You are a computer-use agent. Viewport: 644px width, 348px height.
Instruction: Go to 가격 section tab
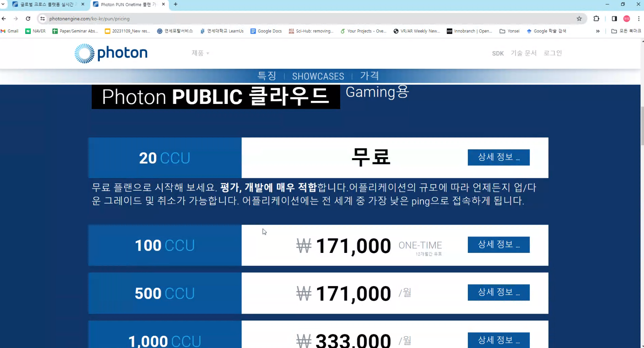coord(369,76)
